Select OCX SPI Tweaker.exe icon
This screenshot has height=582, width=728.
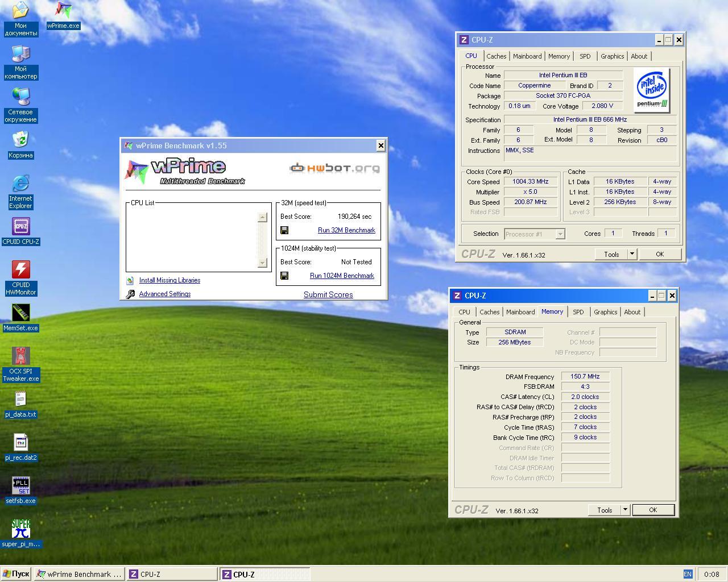pos(20,365)
